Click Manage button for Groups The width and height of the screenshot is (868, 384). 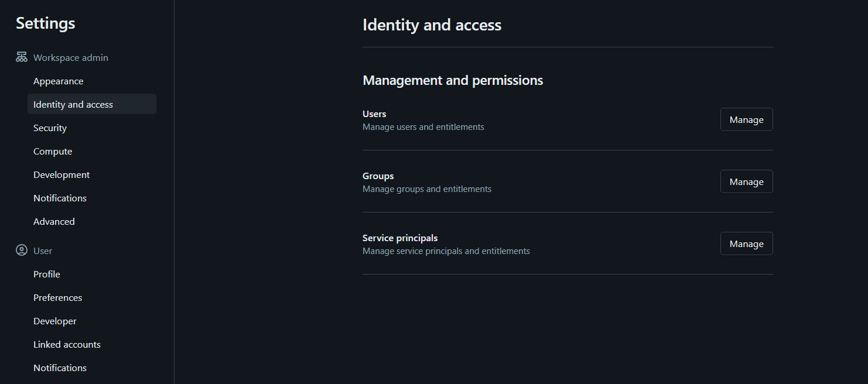[x=746, y=182]
